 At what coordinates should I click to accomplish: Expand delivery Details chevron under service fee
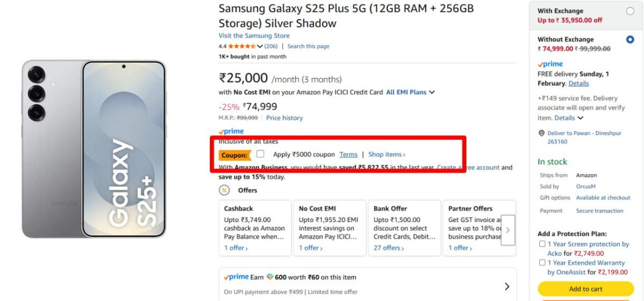[580, 118]
